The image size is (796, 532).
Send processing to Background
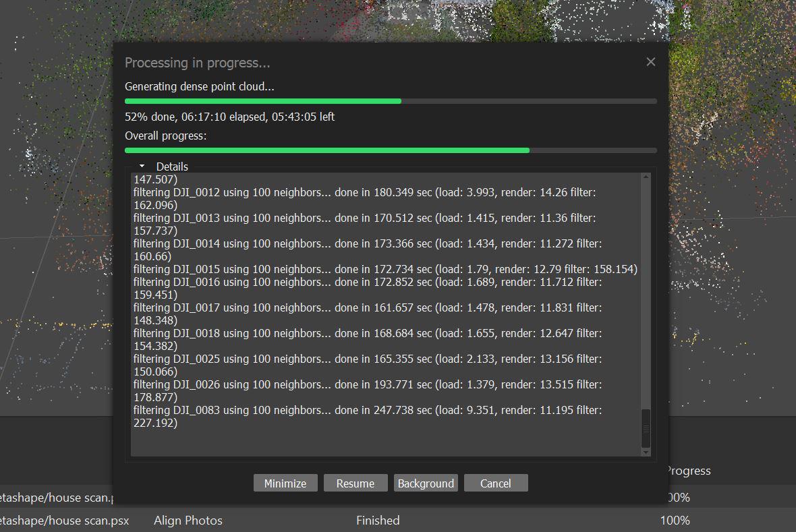pyautogui.click(x=425, y=483)
